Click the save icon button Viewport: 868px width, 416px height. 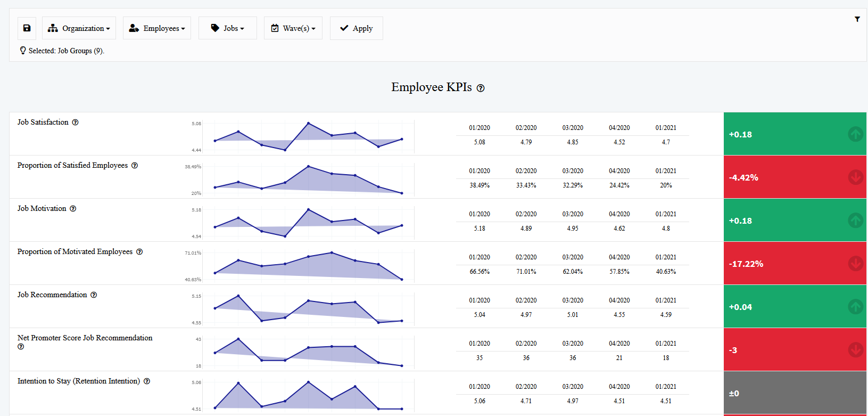(27, 28)
